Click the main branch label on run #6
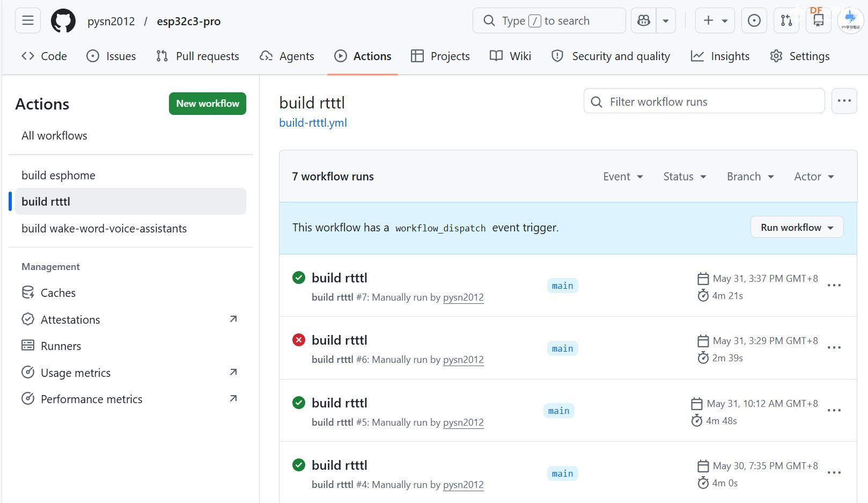Screen dimensions: 868x503 (562, 349)
